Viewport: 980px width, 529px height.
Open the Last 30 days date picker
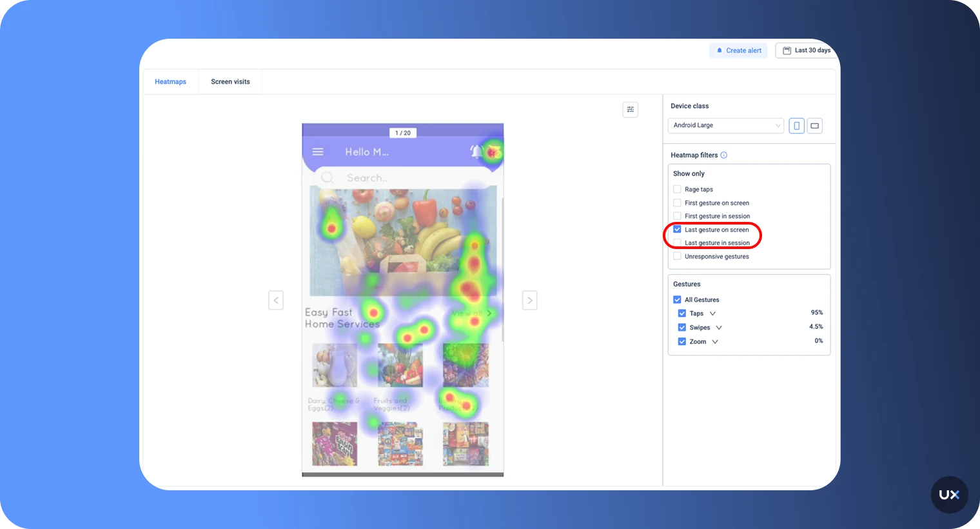[807, 50]
